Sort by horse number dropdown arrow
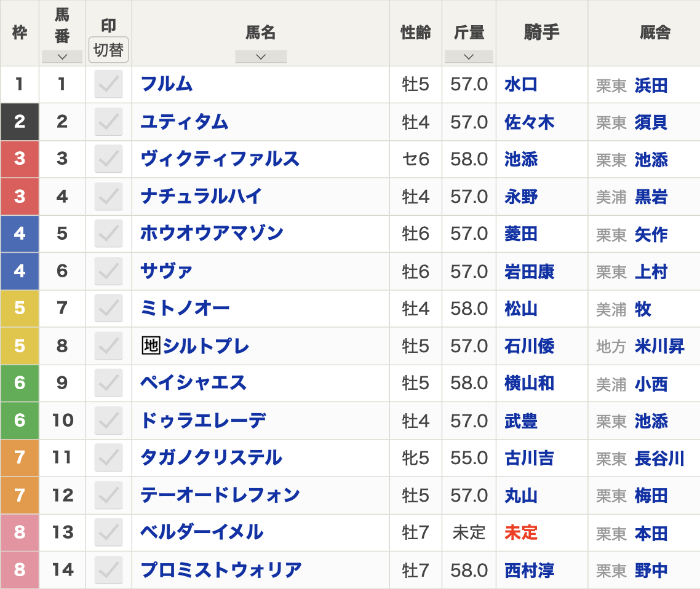Screen dimensions: 700x589 point(62,57)
